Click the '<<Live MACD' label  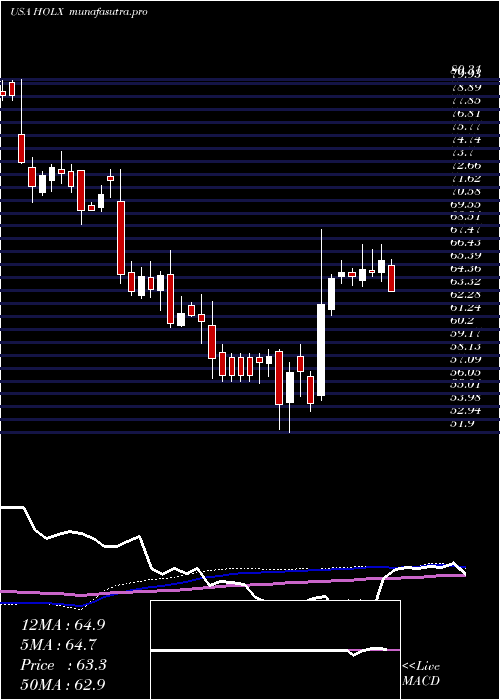(421, 674)
